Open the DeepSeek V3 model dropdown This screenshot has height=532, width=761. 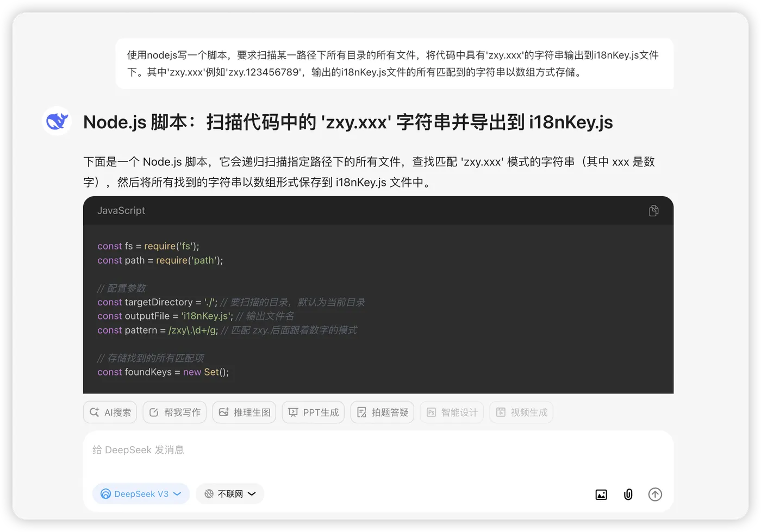pos(141,494)
